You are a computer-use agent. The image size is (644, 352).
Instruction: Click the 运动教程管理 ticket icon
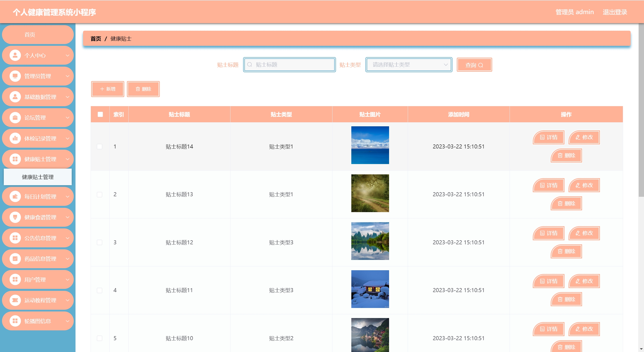[15, 300]
